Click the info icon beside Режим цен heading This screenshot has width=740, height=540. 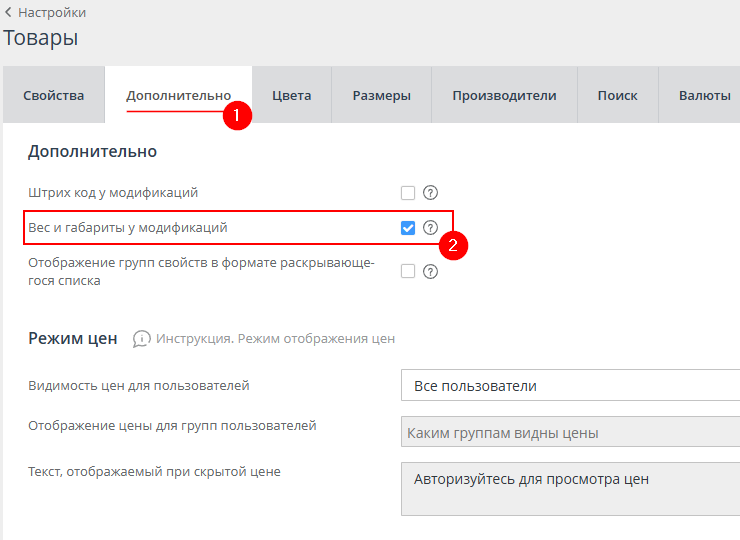pyautogui.click(x=142, y=339)
